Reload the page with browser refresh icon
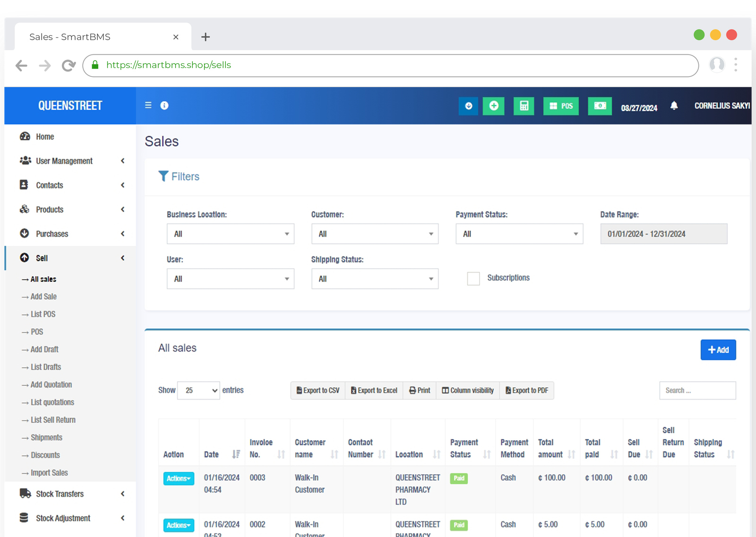Image resolution: width=756 pixels, height=537 pixels. tap(69, 66)
